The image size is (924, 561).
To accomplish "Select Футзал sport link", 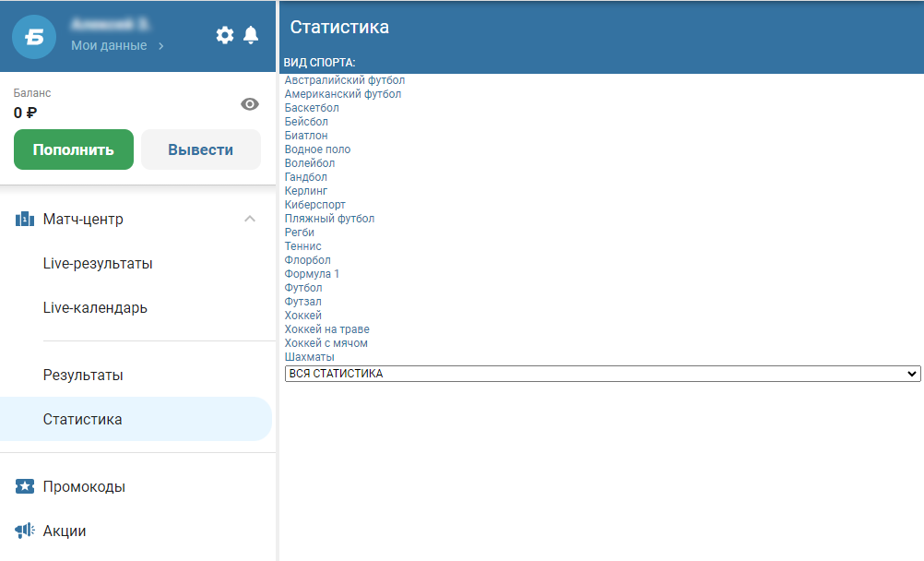I will point(302,302).
